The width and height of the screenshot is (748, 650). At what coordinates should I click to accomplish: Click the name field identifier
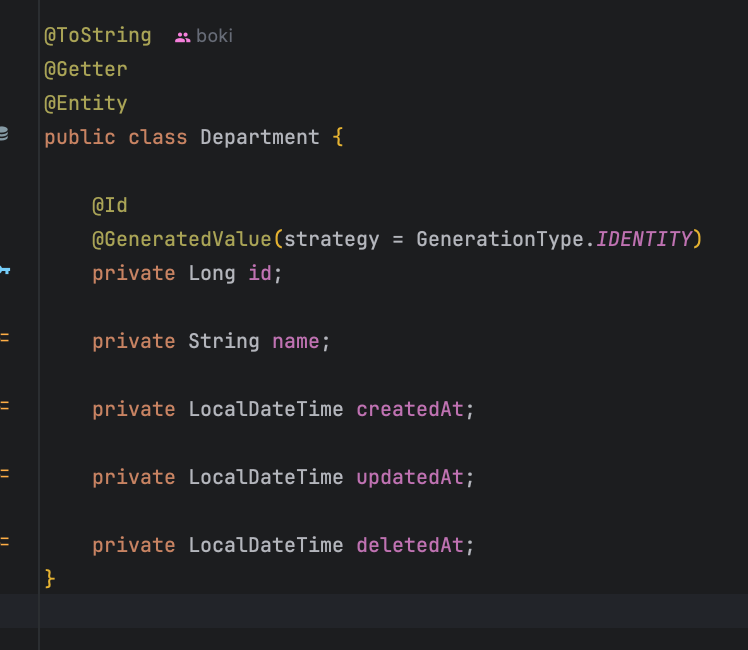[296, 341]
